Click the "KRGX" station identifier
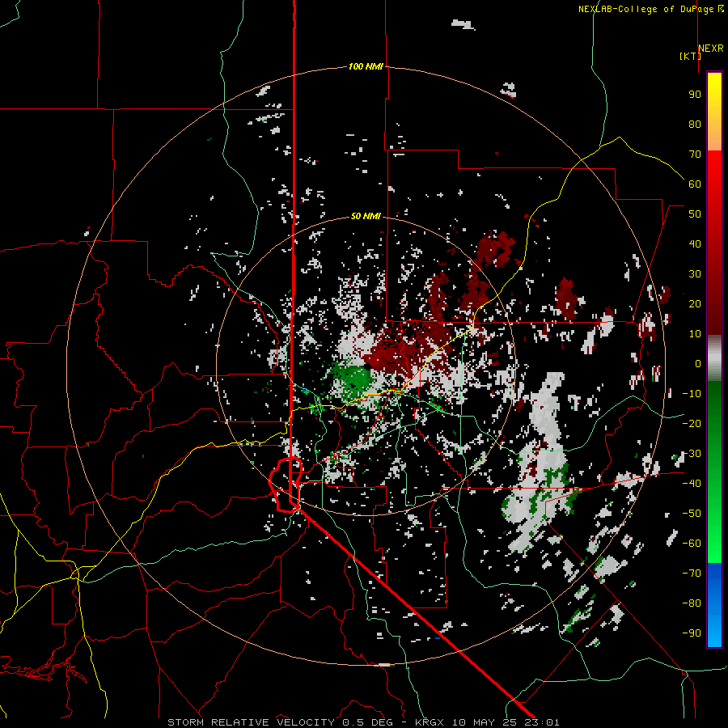The image size is (728, 728). [x=430, y=722]
